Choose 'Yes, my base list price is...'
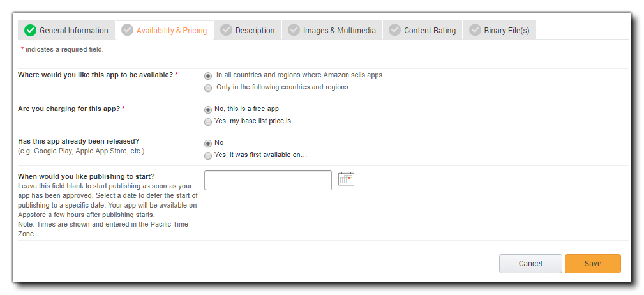 (208, 122)
